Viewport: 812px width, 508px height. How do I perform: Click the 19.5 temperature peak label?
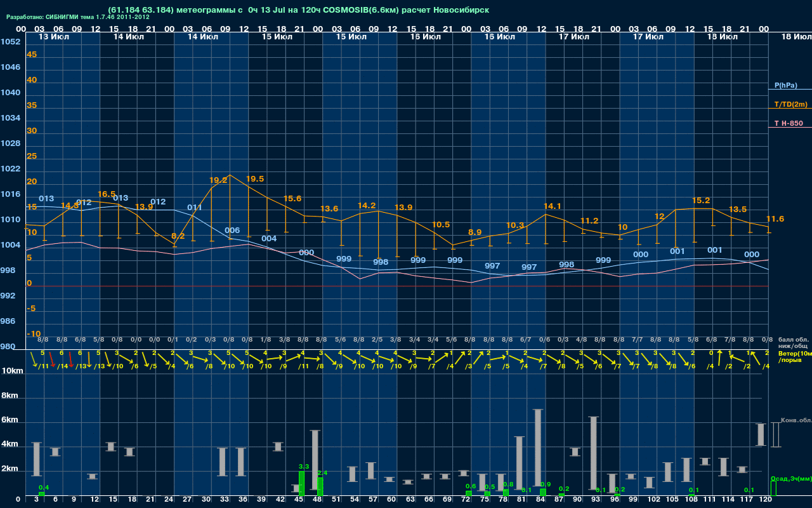click(x=254, y=179)
